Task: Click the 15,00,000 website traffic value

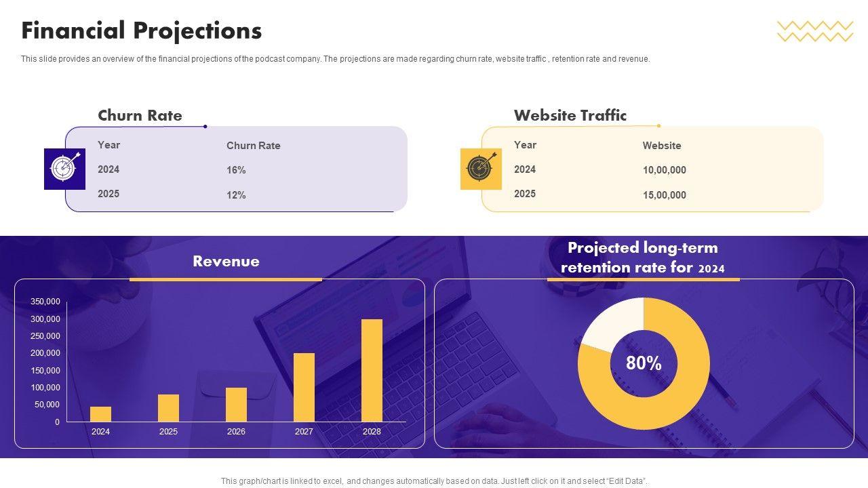Action: coord(664,195)
